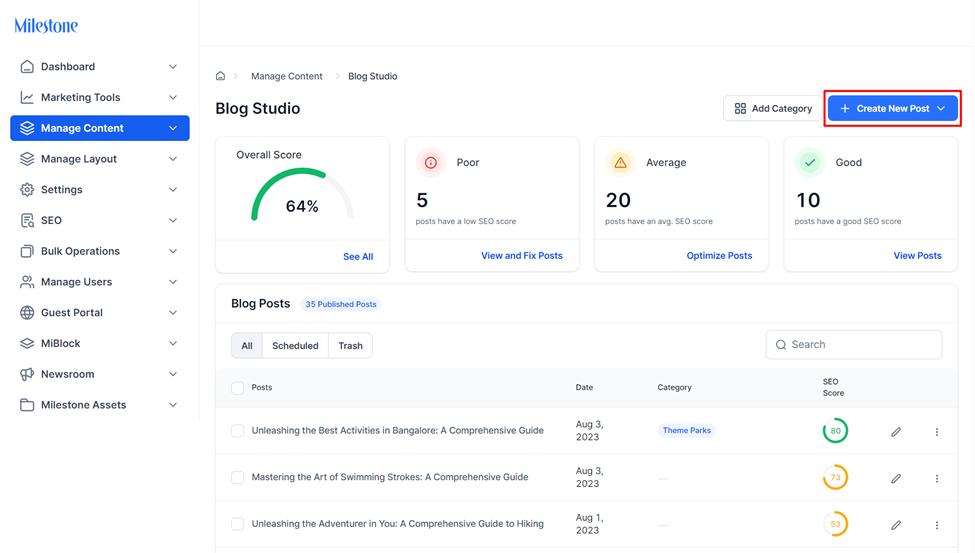Expand the Marketing Tools menu chevron

(x=173, y=97)
